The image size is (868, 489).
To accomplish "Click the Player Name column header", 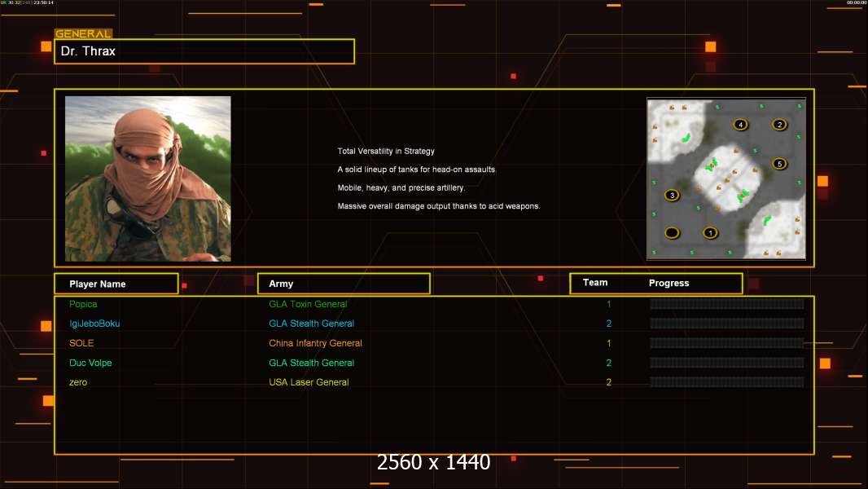I will click(116, 284).
